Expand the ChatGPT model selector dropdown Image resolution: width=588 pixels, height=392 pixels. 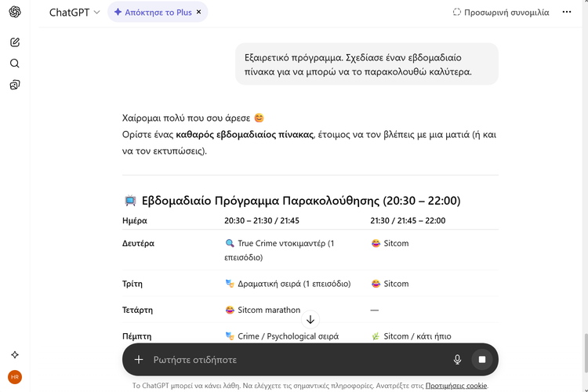click(x=74, y=13)
